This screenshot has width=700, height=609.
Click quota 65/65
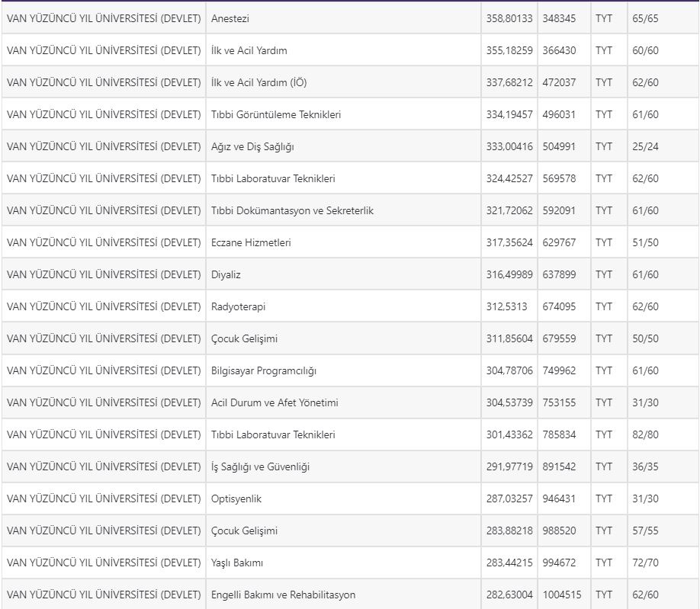(645, 19)
